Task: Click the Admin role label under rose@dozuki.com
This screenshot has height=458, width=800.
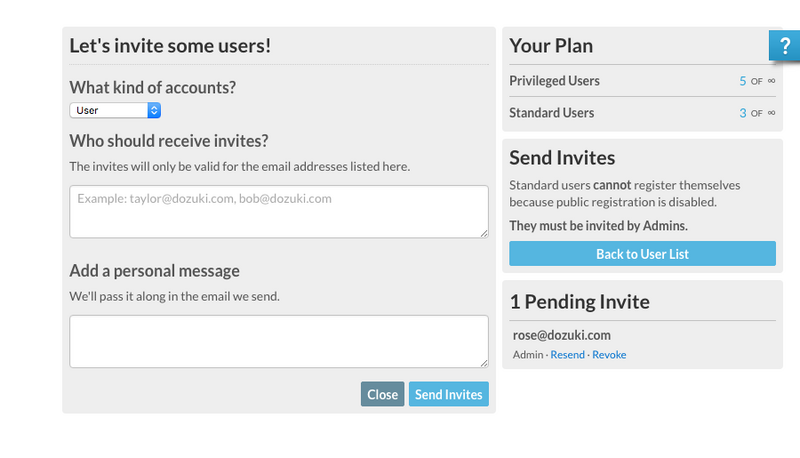Action: click(x=527, y=355)
